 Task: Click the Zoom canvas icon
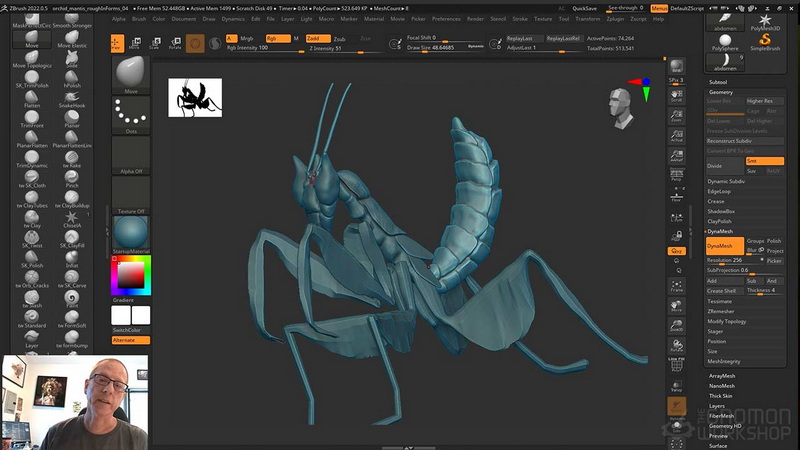(677, 116)
